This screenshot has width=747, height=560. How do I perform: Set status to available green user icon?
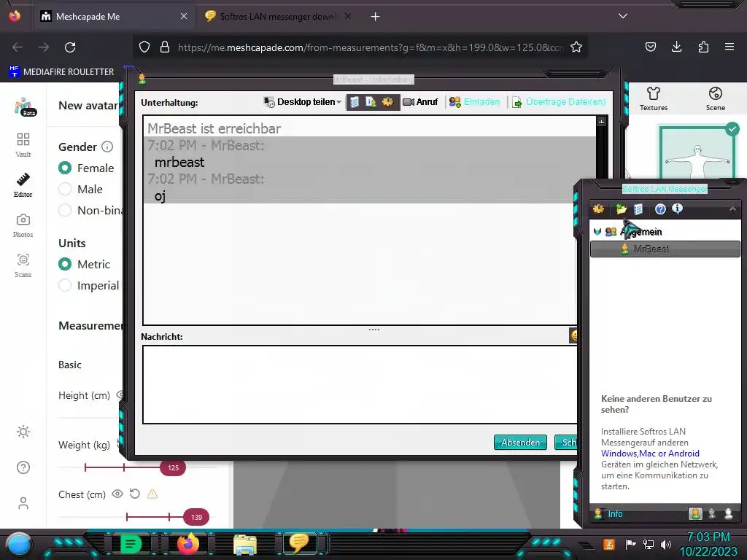pos(695,513)
